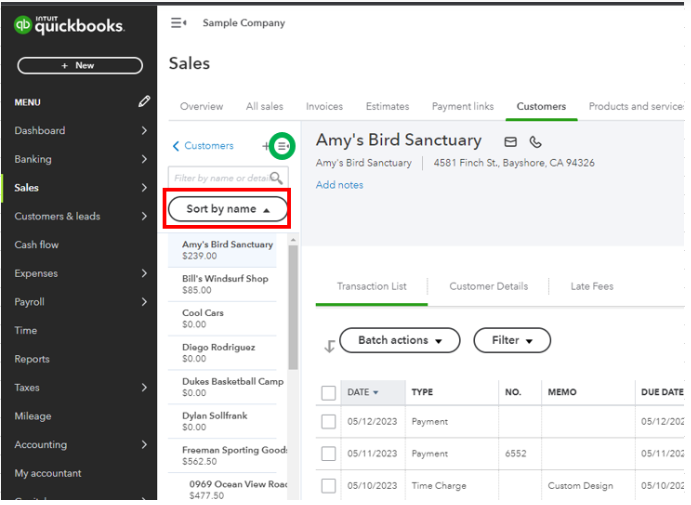This screenshot has height=505, width=691.
Task: Click the email envelope icon beside customer name
Action: [x=511, y=142]
